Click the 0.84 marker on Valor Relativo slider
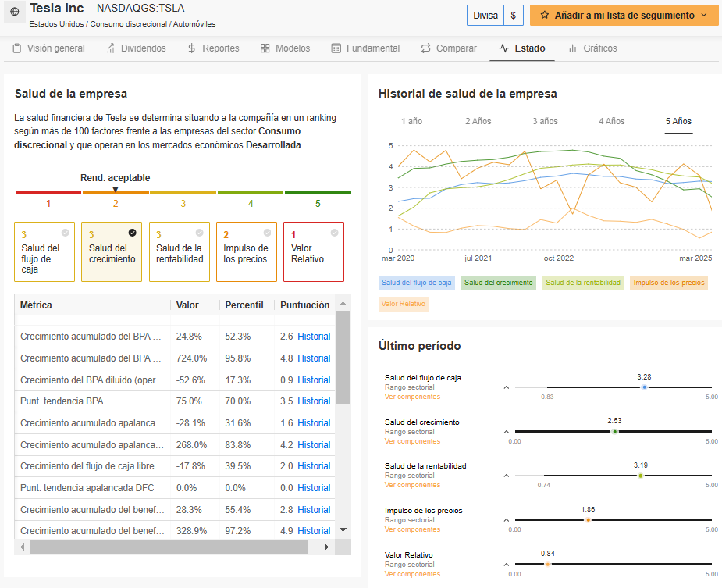This screenshot has width=722, height=588. [x=547, y=565]
